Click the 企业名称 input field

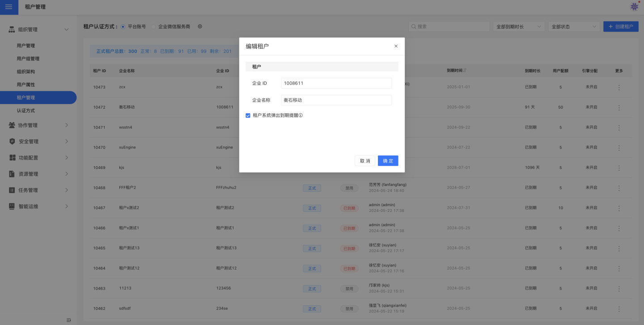click(336, 100)
